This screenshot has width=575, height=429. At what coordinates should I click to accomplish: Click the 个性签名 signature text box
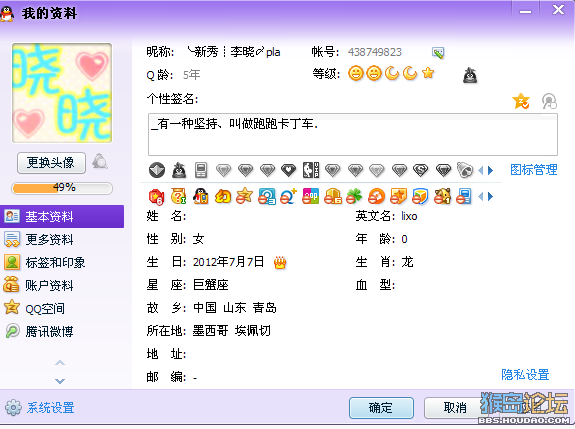click(x=353, y=135)
